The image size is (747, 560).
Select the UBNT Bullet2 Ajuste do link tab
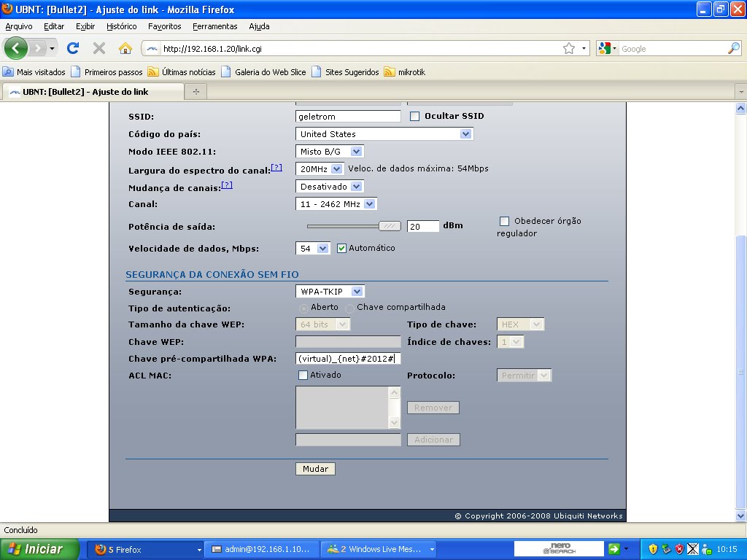click(93, 91)
